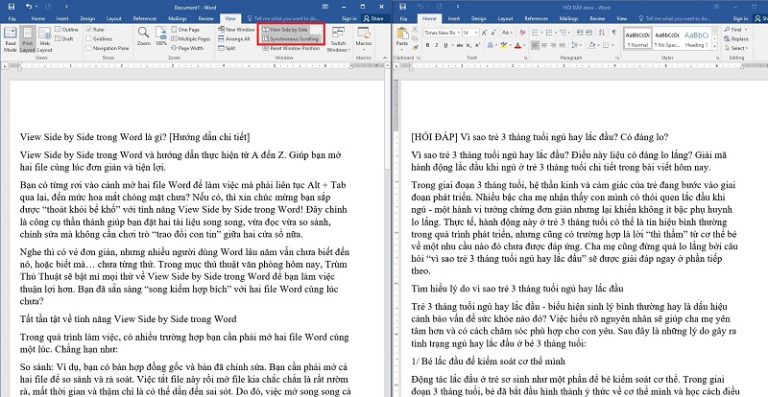
Task: Choose Multiple Pages zoom option
Action: [x=191, y=39]
